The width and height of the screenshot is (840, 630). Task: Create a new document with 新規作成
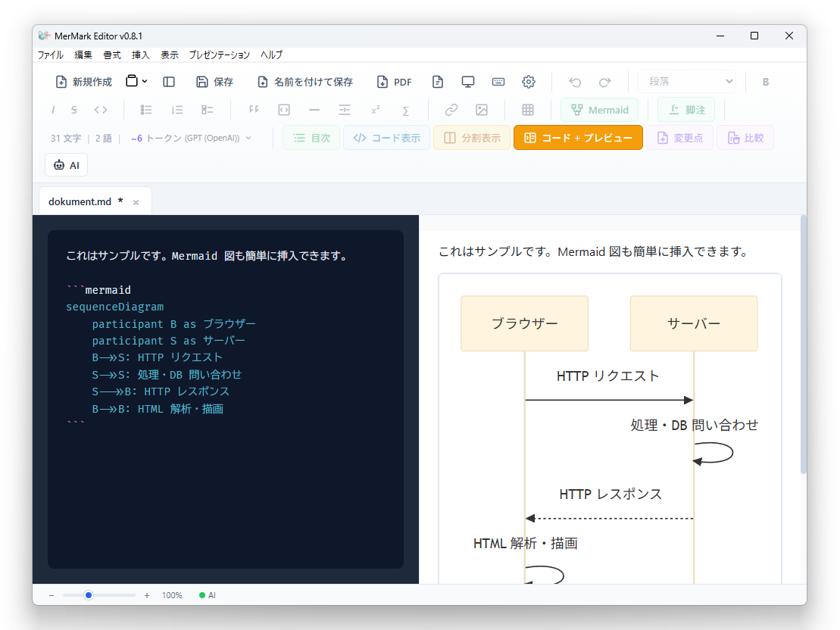coord(84,82)
